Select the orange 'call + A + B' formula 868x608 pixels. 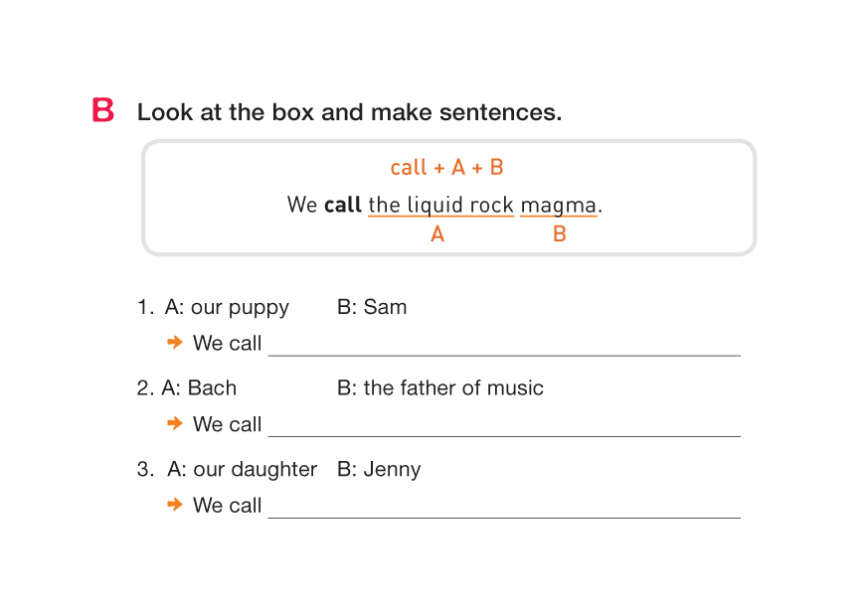(x=447, y=168)
